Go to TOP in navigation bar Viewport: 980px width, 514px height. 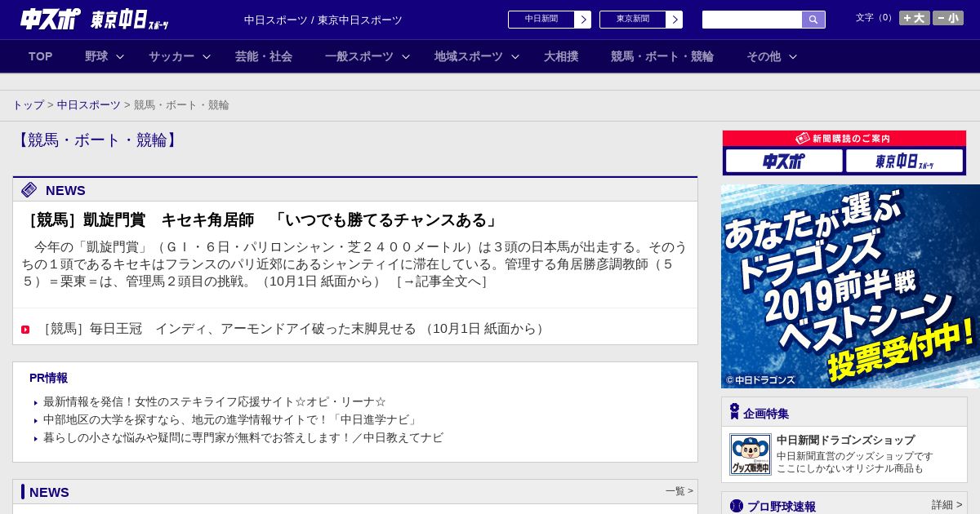(x=40, y=56)
